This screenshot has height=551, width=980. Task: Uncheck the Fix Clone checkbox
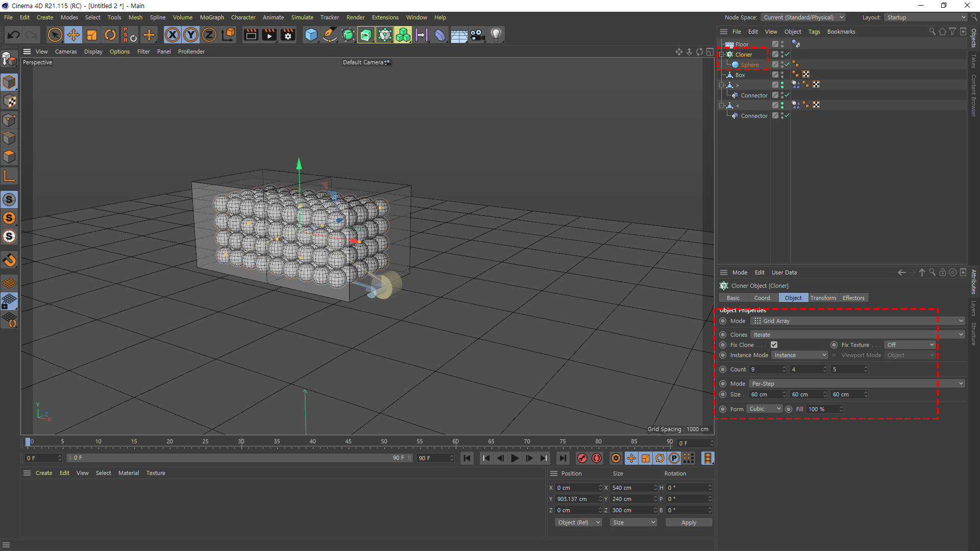[774, 345]
